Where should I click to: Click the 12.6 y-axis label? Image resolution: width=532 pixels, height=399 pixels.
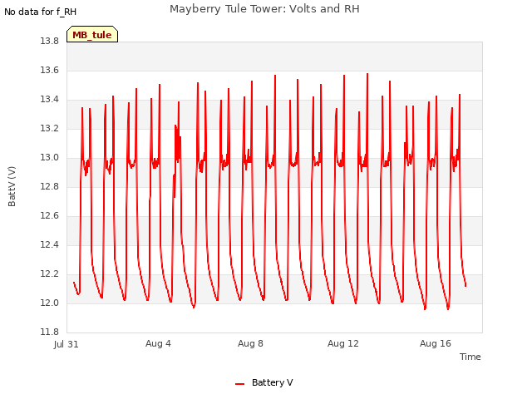50,216
